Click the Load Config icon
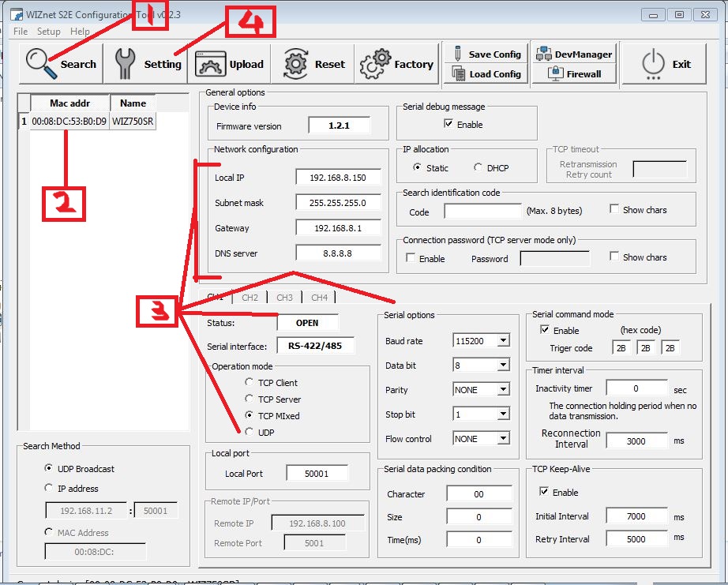Image resolution: width=728 pixels, height=585 pixels. pyautogui.click(x=458, y=73)
